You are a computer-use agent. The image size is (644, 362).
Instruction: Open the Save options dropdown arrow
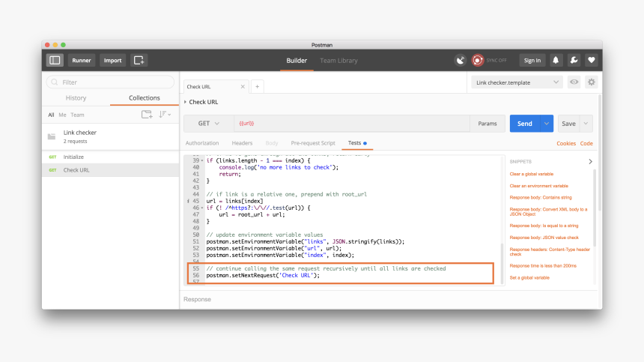pyautogui.click(x=586, y=123)
